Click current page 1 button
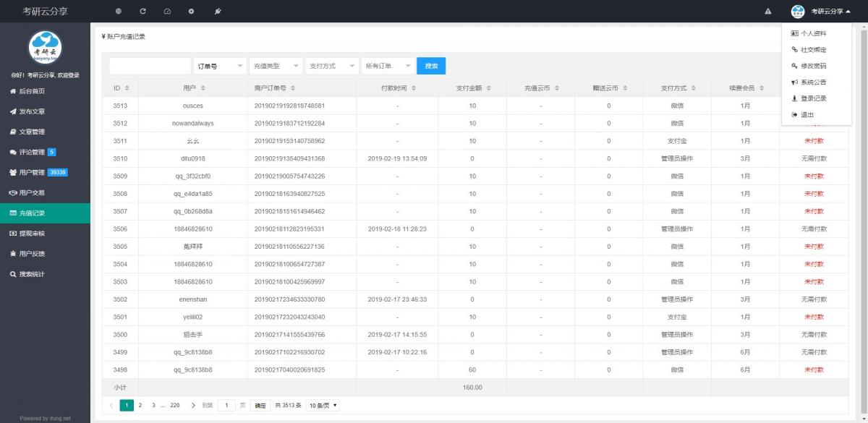This screenshot has width=868, height=423. (x=127, y=406)
